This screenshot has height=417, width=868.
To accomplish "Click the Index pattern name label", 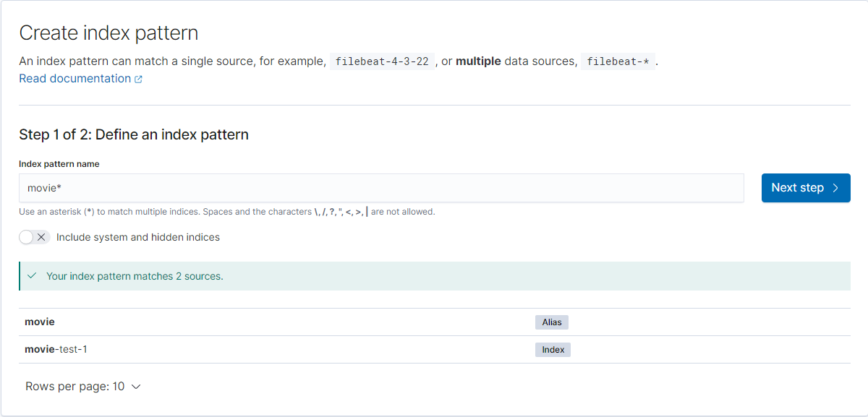I will pyautogui.click(x=59, y=164).
